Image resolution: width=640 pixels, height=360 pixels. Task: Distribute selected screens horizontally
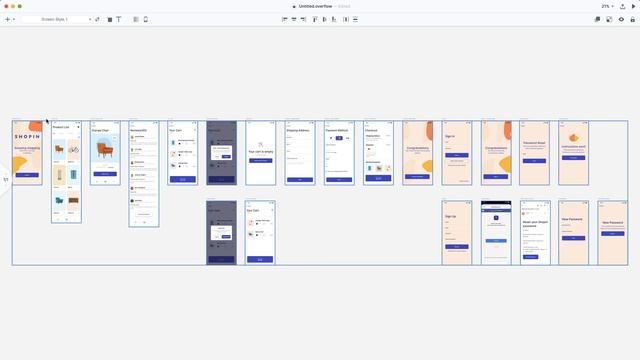(x=346, y=19)
